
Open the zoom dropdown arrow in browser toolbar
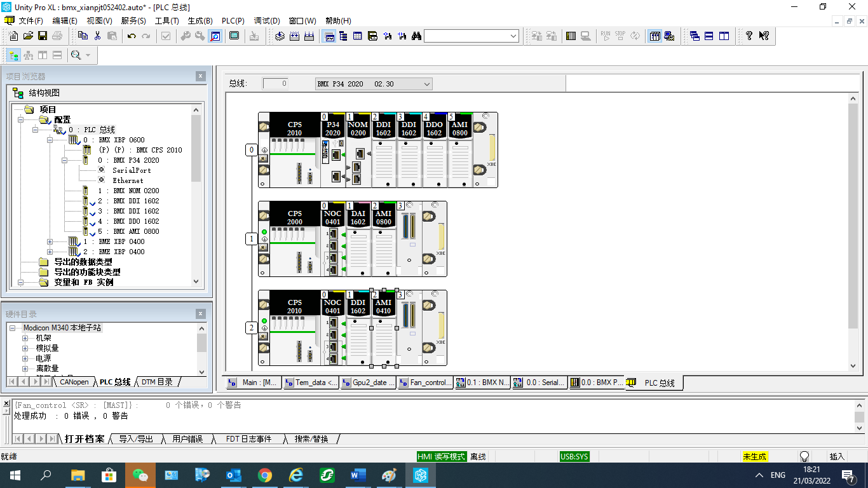[x=88, y=55]
